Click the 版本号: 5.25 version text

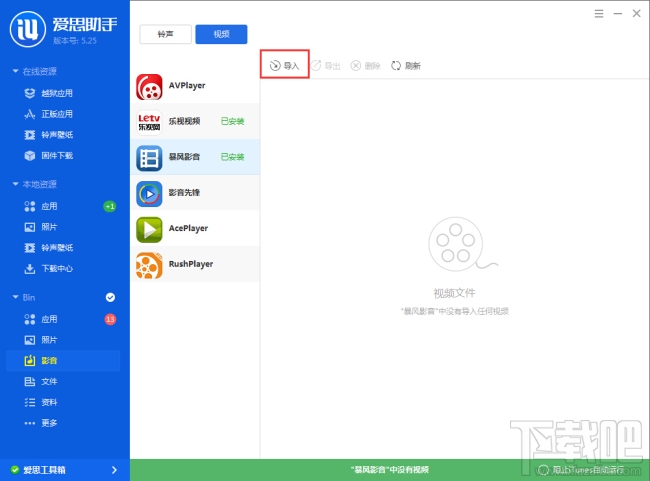click(75, 41)
